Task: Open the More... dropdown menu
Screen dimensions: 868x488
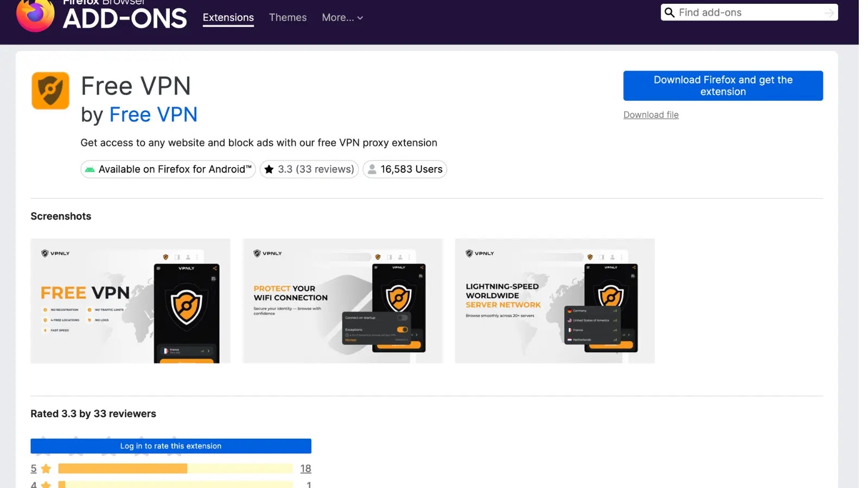Action: [337, 17]
